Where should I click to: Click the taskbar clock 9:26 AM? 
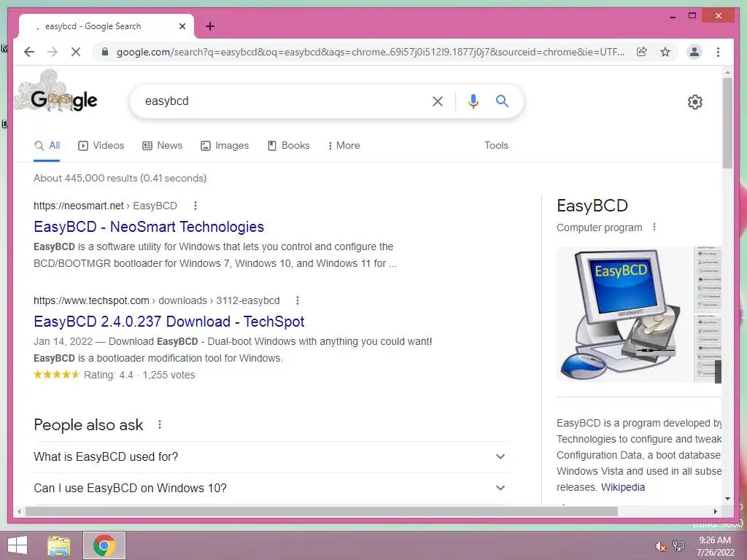(715, 540)
